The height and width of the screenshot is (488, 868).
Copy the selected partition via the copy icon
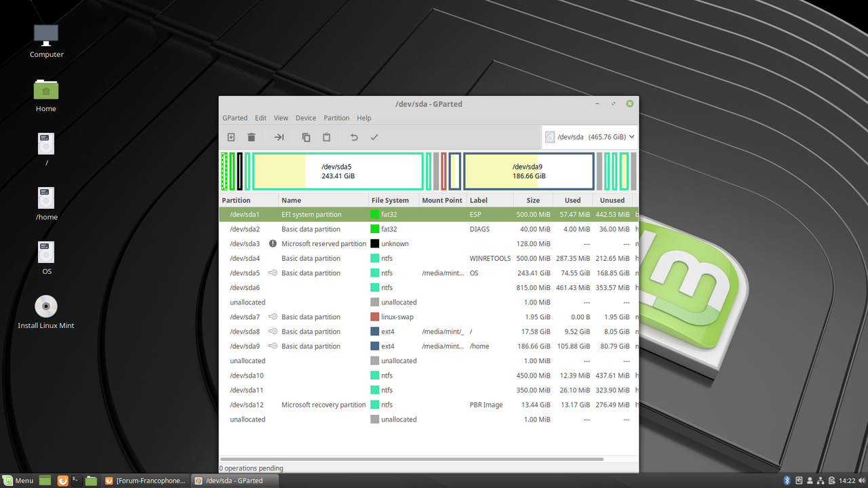(x=306, y=137)
